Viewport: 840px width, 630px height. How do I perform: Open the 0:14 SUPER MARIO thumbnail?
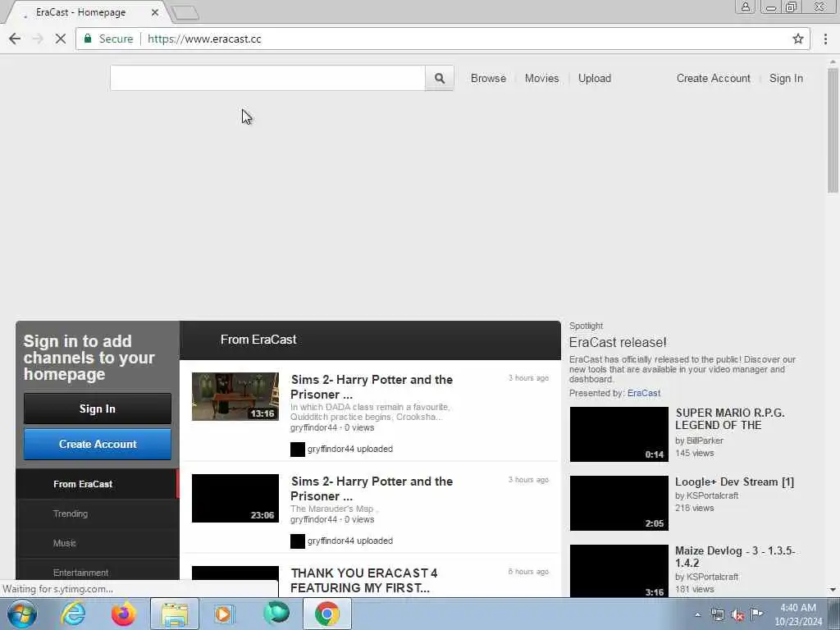coord(619,434)
